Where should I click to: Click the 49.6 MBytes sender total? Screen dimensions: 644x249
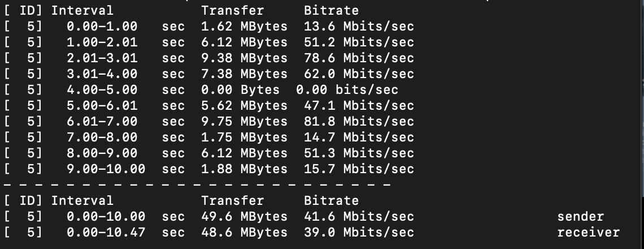(x=244, y=217)
